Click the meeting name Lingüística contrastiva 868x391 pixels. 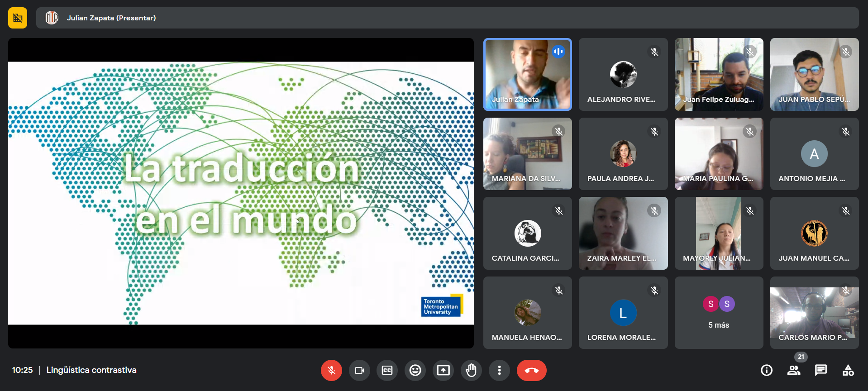[x=91, y=370]
